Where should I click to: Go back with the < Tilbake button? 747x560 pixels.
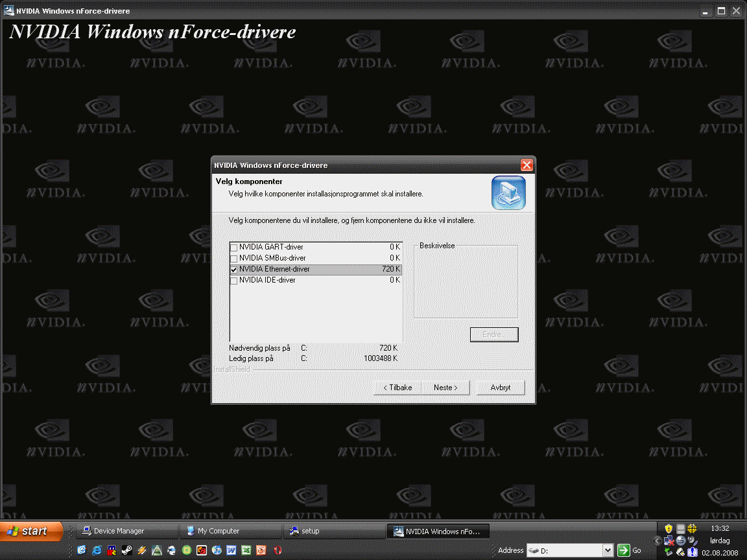click(x=397, y=388)
